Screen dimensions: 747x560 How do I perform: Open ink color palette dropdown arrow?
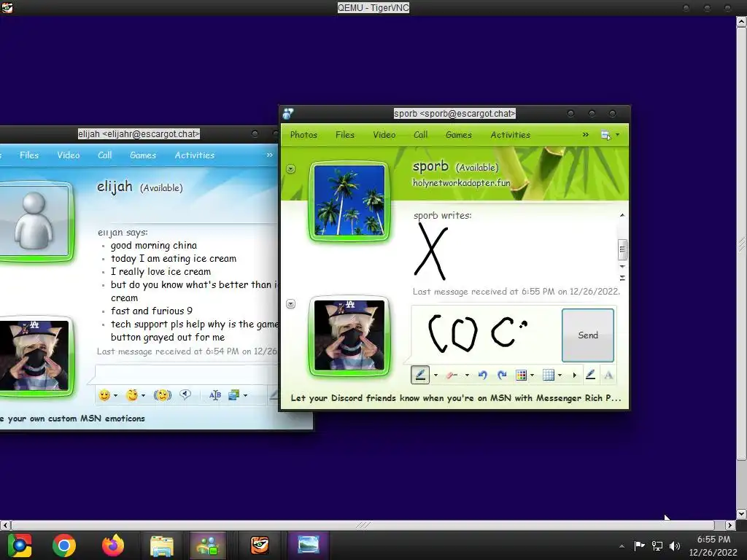pos(532,376)
